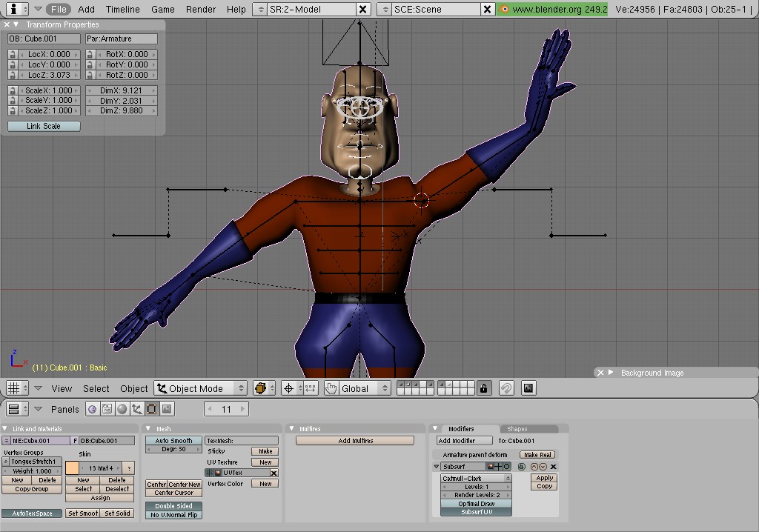Open the SCE:Scene selector dropdown

385,9
